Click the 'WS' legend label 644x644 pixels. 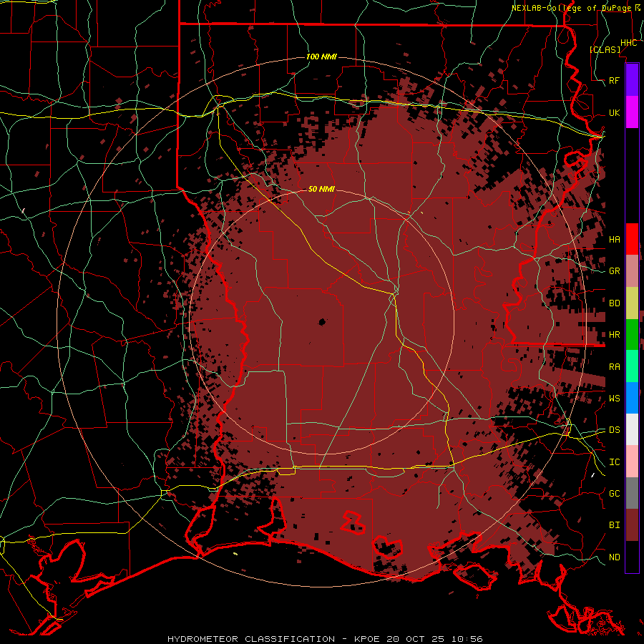[x=615, y=399]
